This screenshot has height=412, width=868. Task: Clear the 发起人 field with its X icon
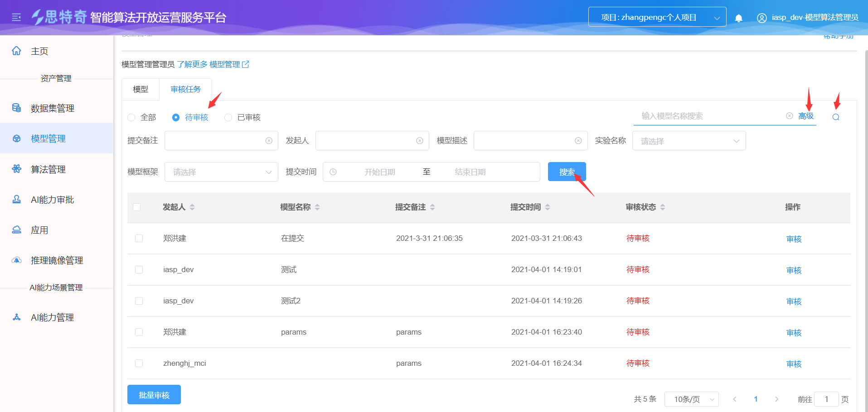coord(420,141)
